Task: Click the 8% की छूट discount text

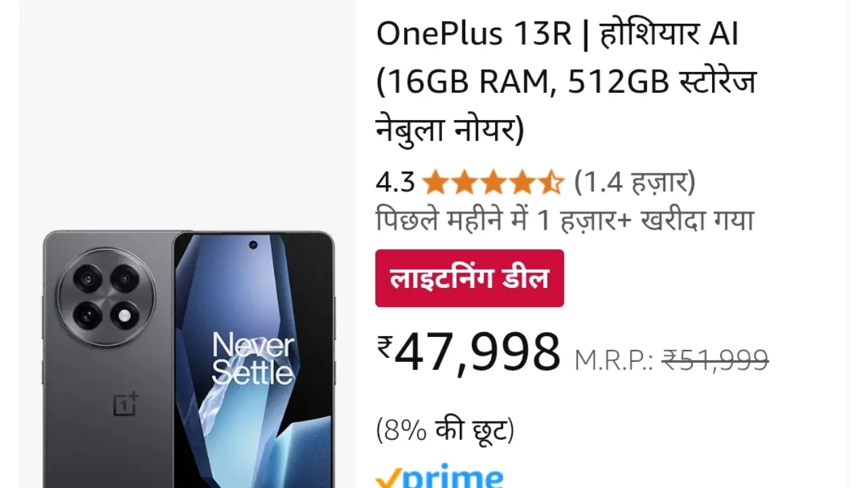Action: coord(445,430)
